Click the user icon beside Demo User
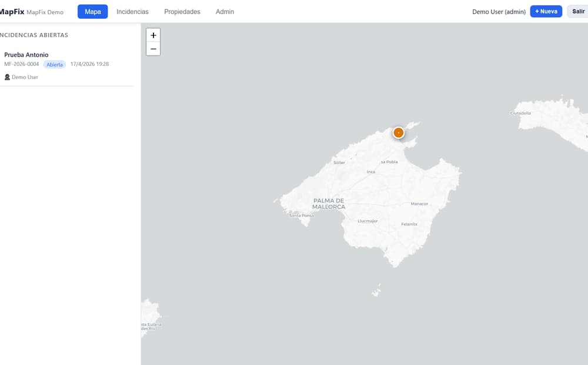Viewport: 588px width, 365px height. 7,77
